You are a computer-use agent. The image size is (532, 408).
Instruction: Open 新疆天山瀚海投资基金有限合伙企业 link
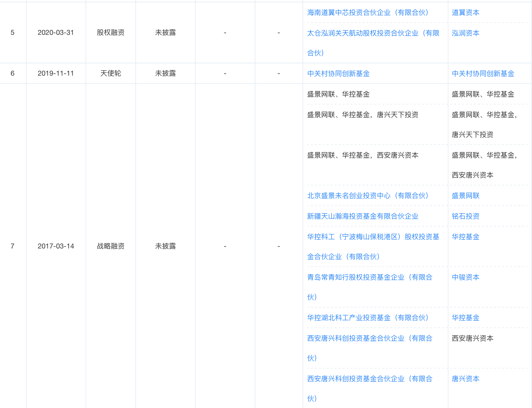[x=363, y=216]
